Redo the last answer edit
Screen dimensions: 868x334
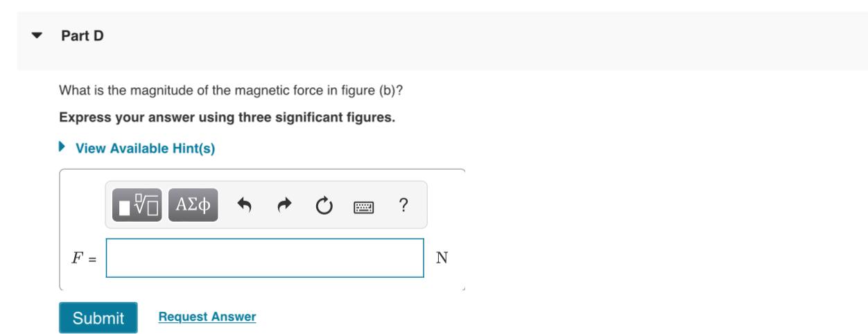click(284, 205)
